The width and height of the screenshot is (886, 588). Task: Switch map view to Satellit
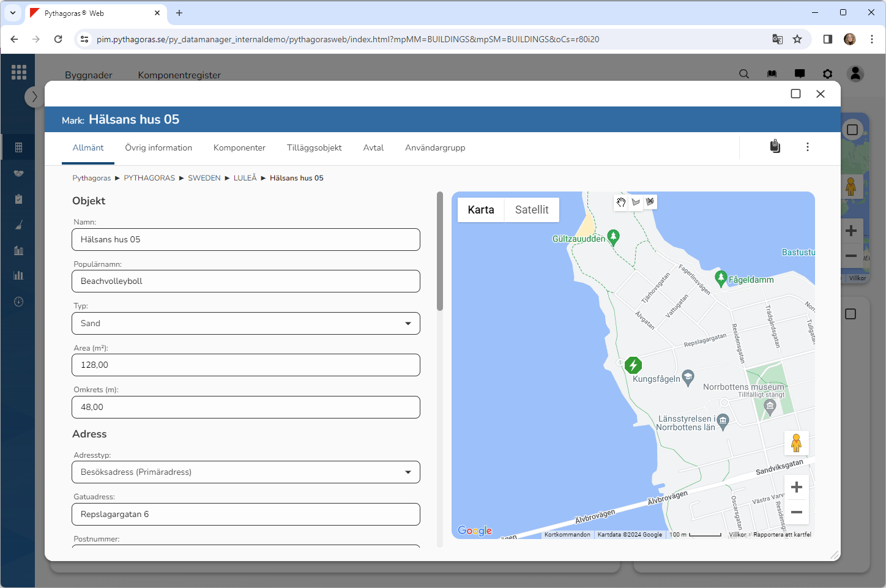531,210
